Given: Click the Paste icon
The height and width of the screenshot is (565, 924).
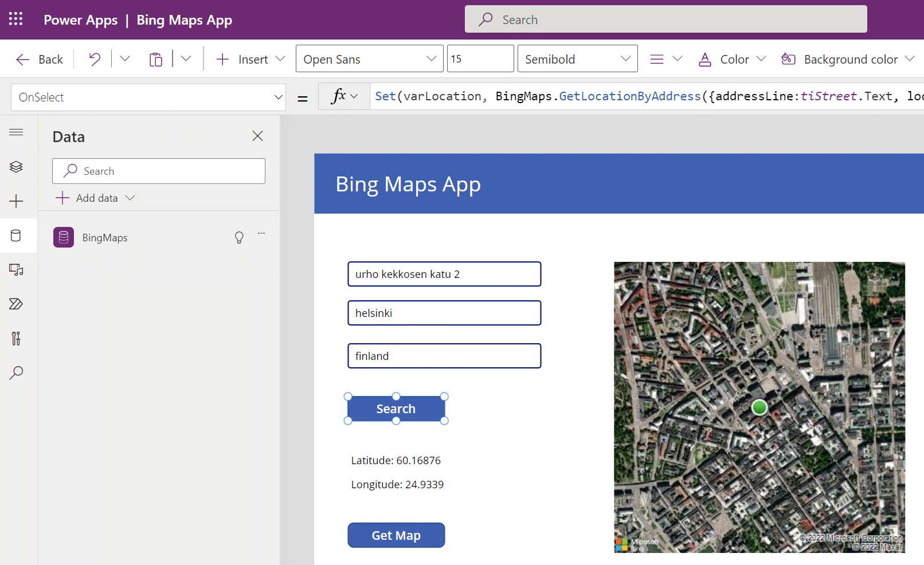Looking at the screenshot, I should (155, 58).
